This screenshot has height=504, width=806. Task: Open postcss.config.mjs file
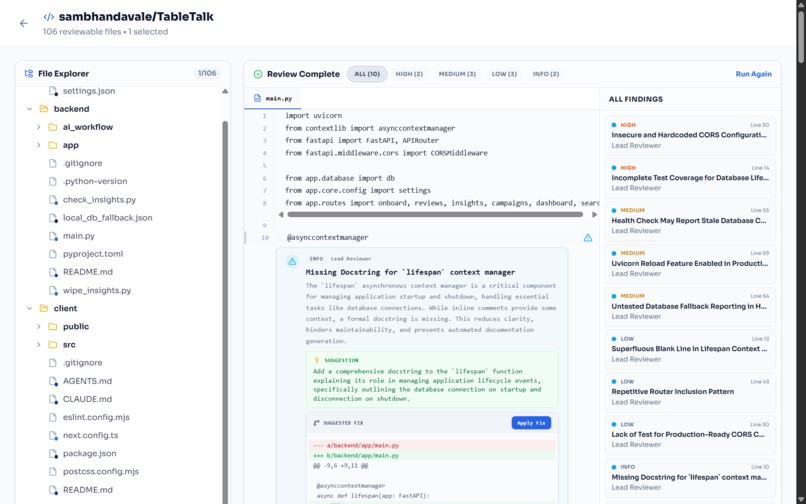(x=101, y=472)
